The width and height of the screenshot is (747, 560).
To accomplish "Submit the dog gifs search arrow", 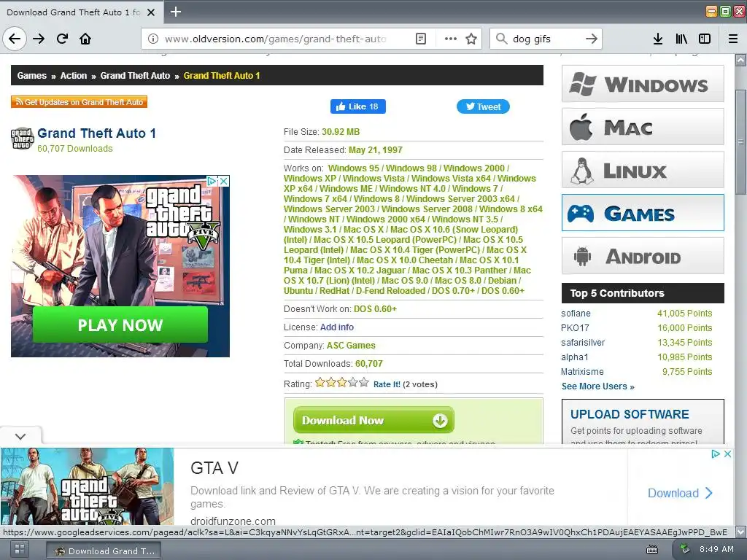I will [591, 39].
